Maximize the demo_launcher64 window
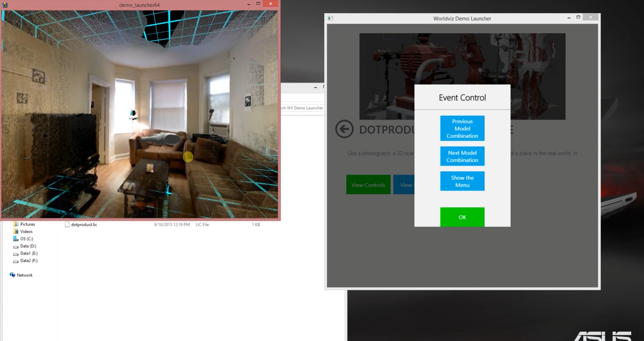 [258, 4]
